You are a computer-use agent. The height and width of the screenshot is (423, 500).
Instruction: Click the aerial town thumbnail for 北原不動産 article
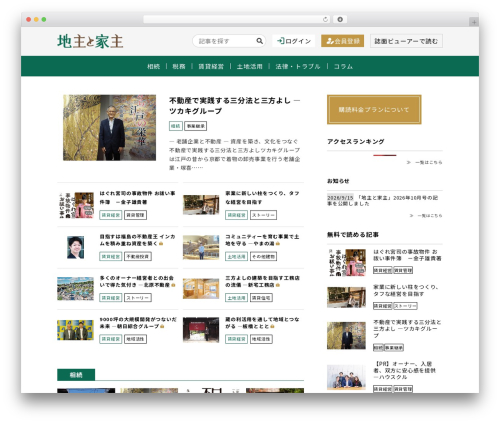pyautogui.click(x=75, y=288)
